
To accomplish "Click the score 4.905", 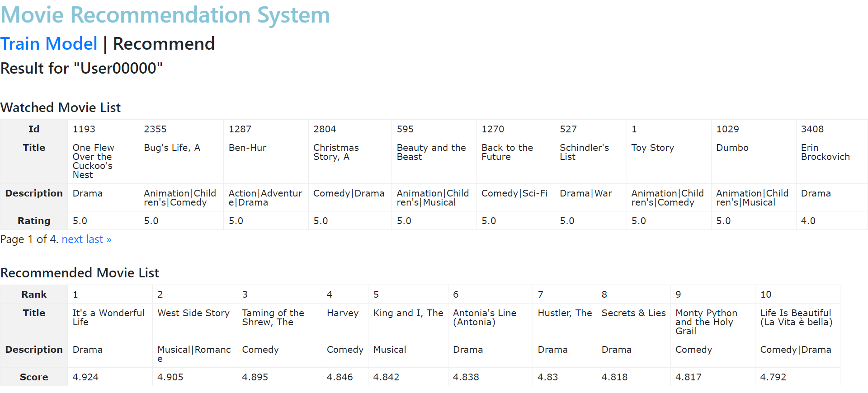I will pyautogui.click(x=170, y=377).
